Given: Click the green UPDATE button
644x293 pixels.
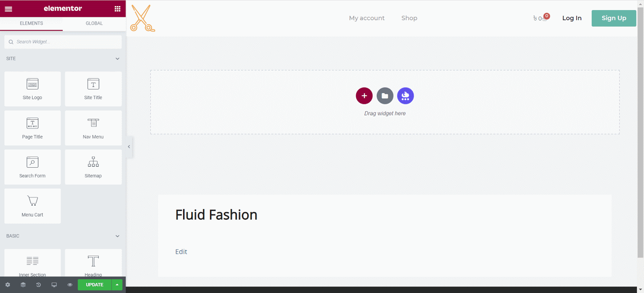Looking at the screenshot, I should [95, 285].
